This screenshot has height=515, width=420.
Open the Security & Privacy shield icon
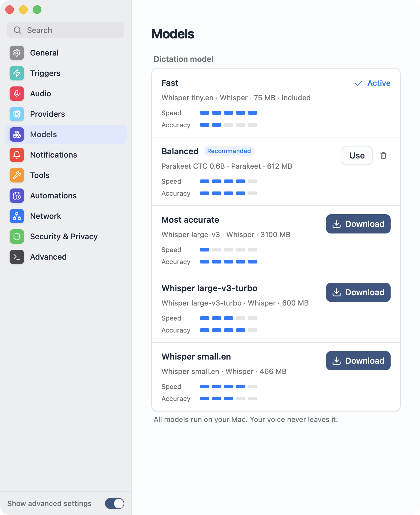[17, 236]
